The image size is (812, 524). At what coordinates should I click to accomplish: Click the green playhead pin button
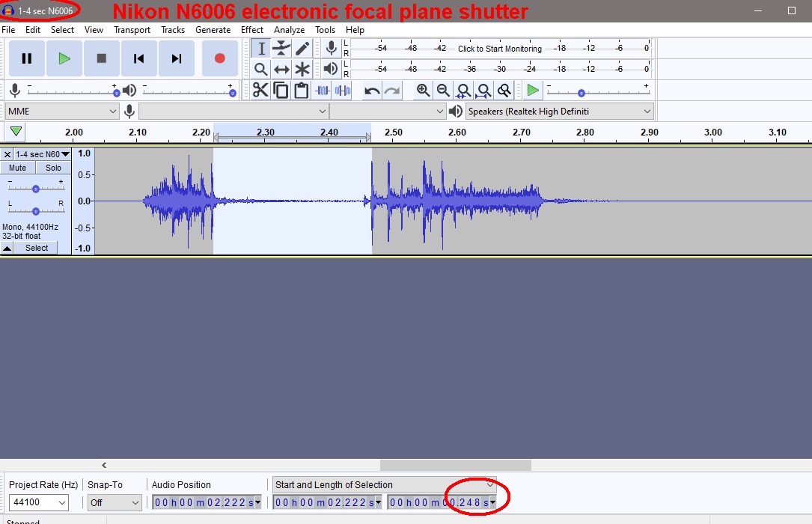point(16,132)
